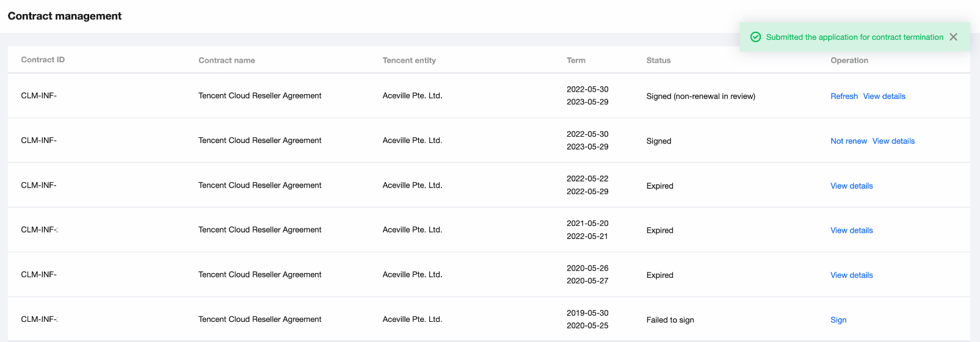Click Refresh for the non-renewal in review contract
980x342 pixels.
(x=844, y=96)
